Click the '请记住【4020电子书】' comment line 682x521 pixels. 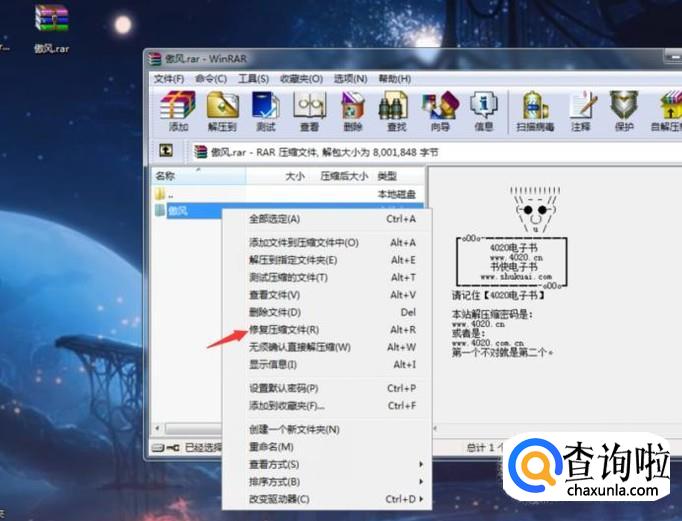click(498, 296)
